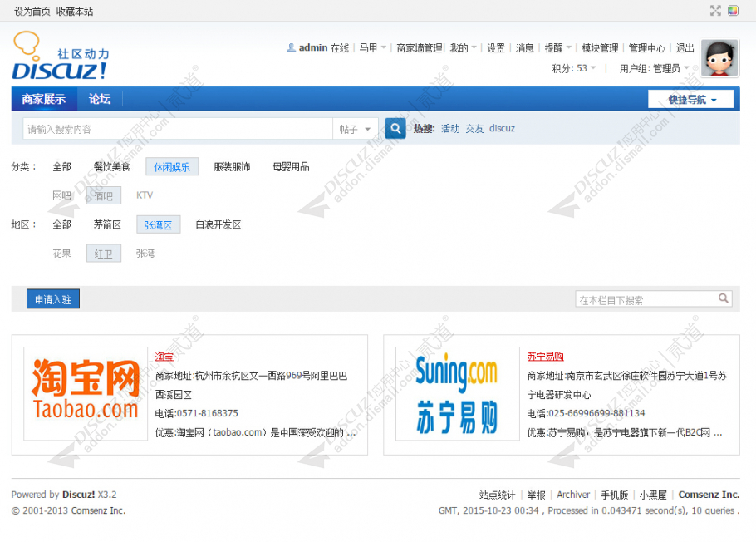Open the 快捷导航 dropdown

691,100
